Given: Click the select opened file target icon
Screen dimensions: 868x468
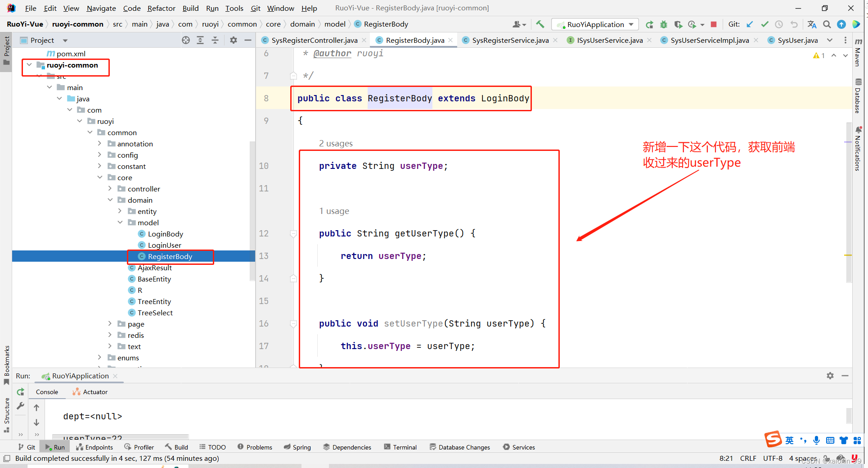Looking at the screenshot, I should click(x=186, y=40).
